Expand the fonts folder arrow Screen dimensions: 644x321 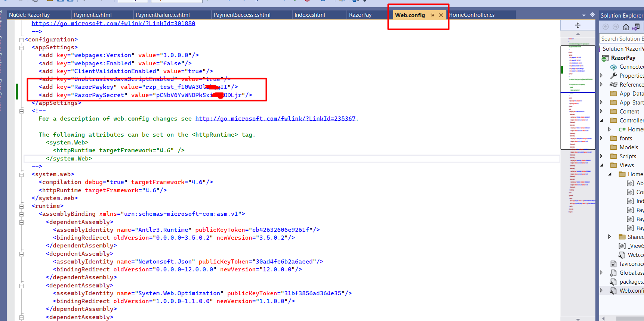click(x=601, y=138)
